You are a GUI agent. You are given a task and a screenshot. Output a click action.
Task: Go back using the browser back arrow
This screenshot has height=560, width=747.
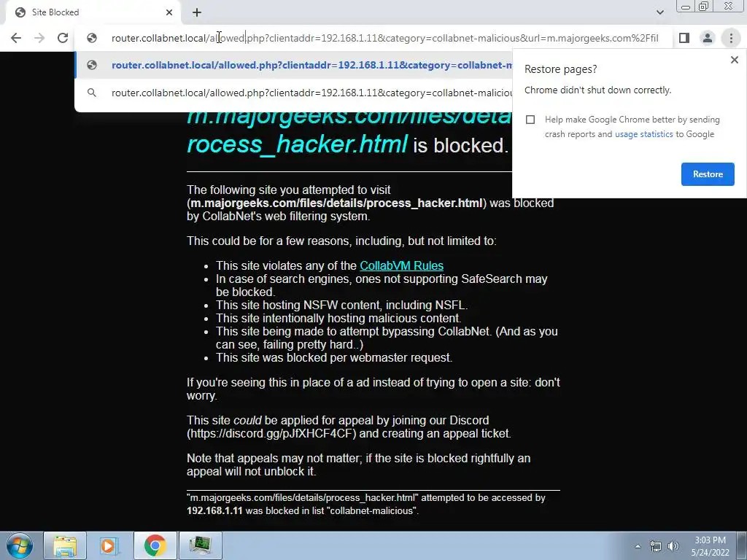pos(16,38)
